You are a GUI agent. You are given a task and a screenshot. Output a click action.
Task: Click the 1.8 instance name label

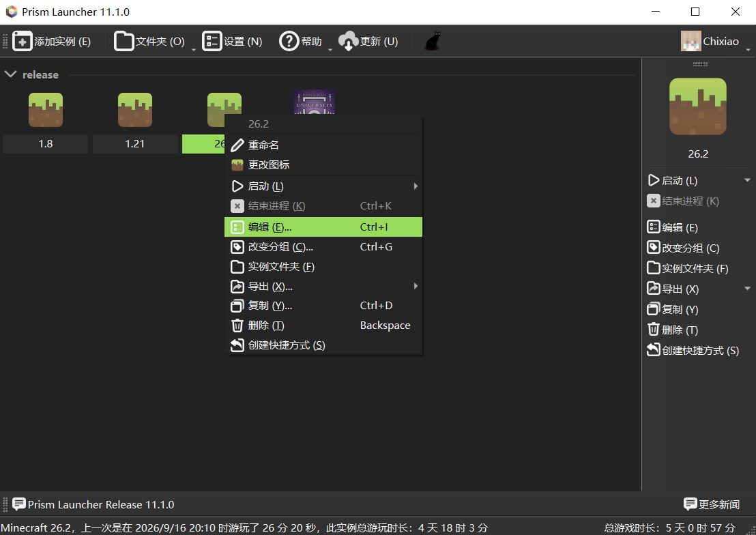[45, 144]
